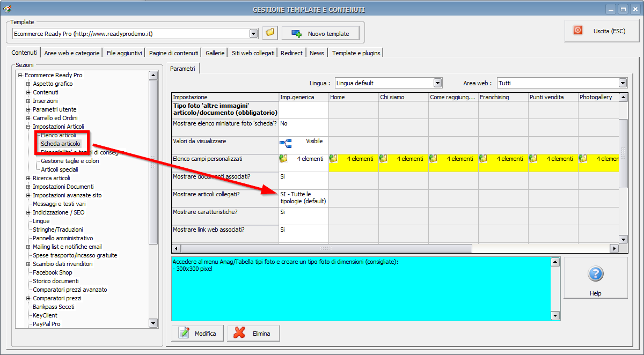This screenshot has height=355, width=644.
Task: Click the Elimina button
Action: 253,333
